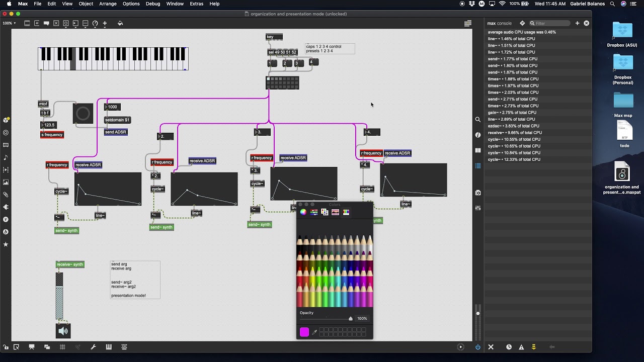
Task: Toggle the grid icon in bottom toolbar
Action: [x=62, y=347]
